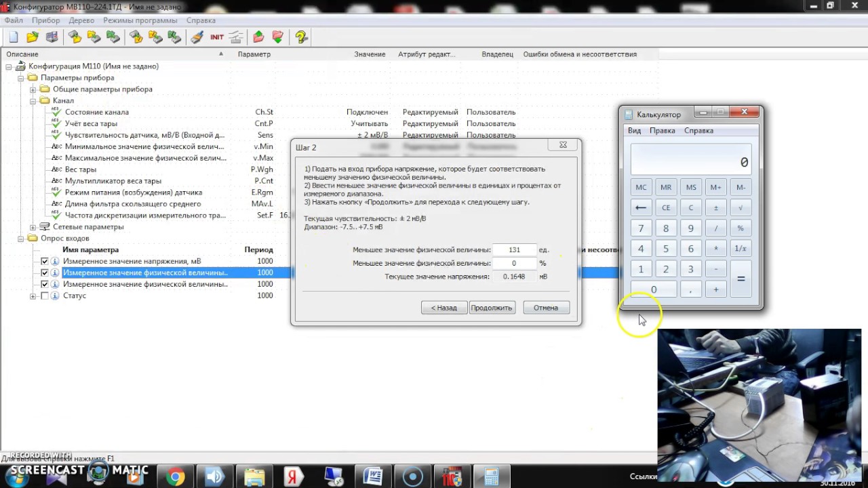Open a configuration file from toolbar

pyautogui.click(x=33, y=37)
